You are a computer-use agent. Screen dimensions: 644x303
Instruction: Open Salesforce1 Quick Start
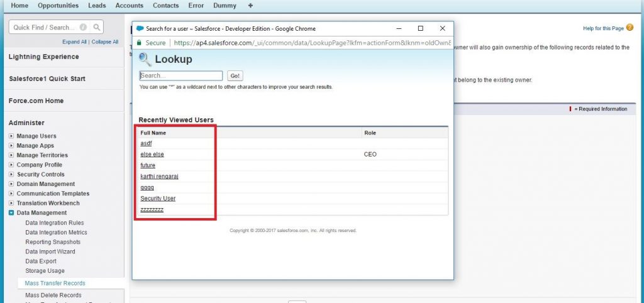pos(47,79)
